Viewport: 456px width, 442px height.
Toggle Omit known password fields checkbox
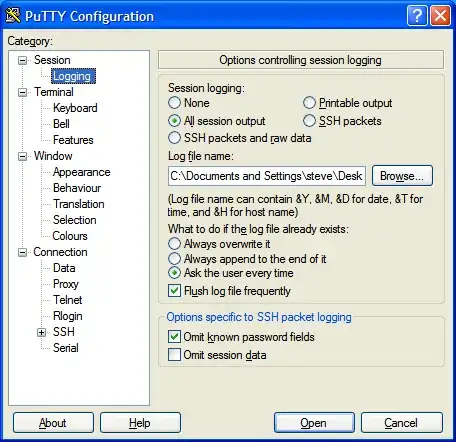click(x=174, y=337)
